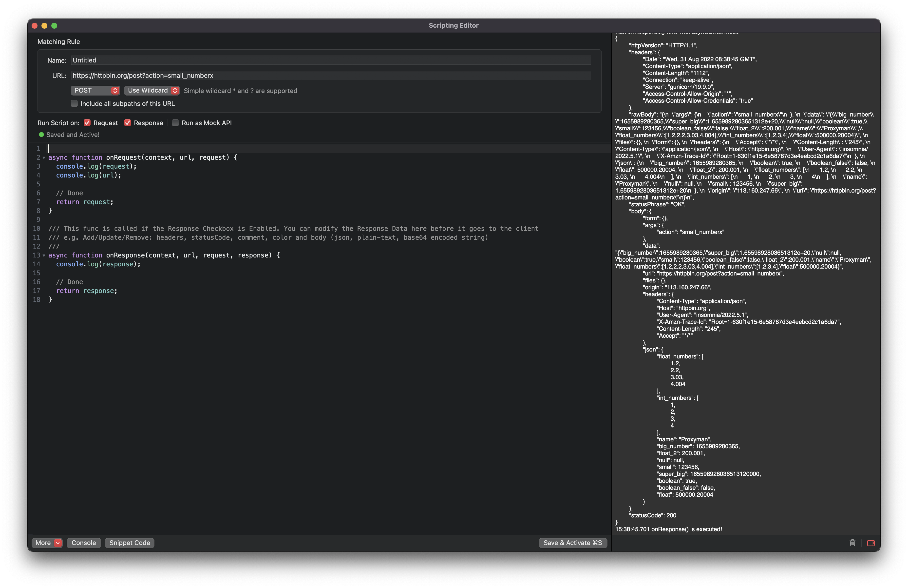Click the red chevron inside the More button
Viewport: 908px width, 588px height.
coord(57,543)
